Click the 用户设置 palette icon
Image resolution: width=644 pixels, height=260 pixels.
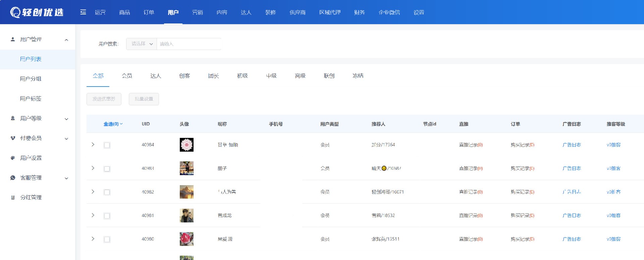click(13, 158)
